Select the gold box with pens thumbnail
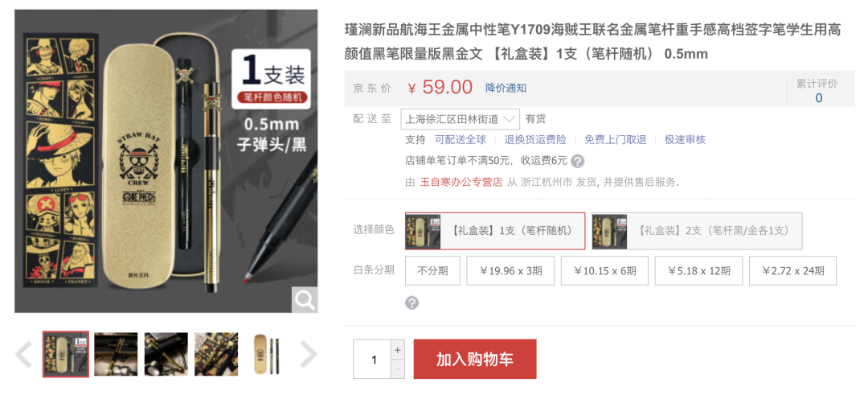The height and width of the screenshot is (395, 868). [267, 355]
